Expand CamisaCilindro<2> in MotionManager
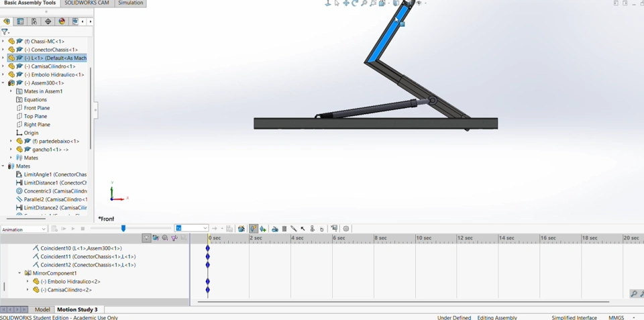The width and height of the screenshot is (644, 320). tap(28, 290)
